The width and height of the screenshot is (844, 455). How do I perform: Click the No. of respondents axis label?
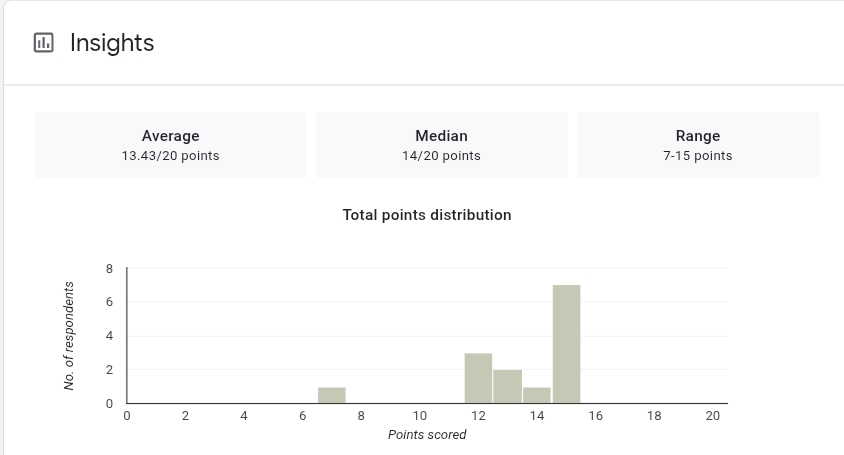pos(69,336)
